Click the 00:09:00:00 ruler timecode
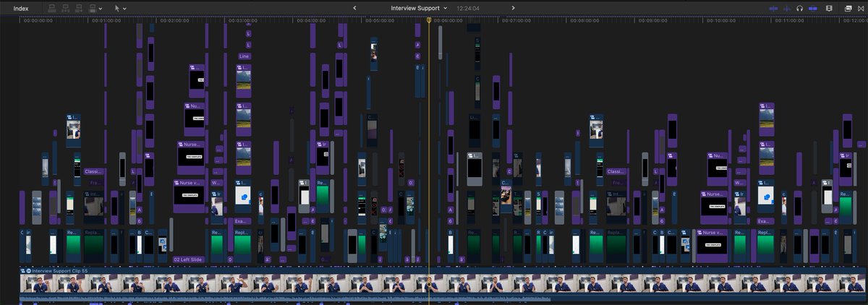The width and height of the screenshot is (868, 305). point(652,21)
